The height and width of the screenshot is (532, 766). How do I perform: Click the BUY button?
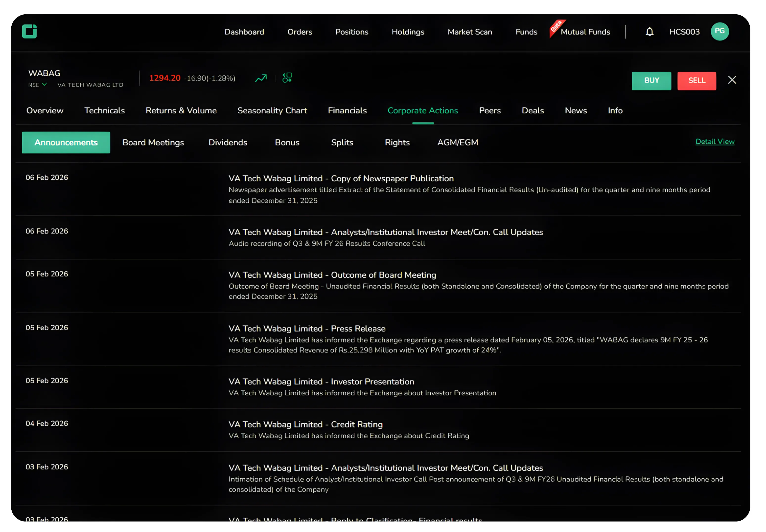tap(651, 81)
